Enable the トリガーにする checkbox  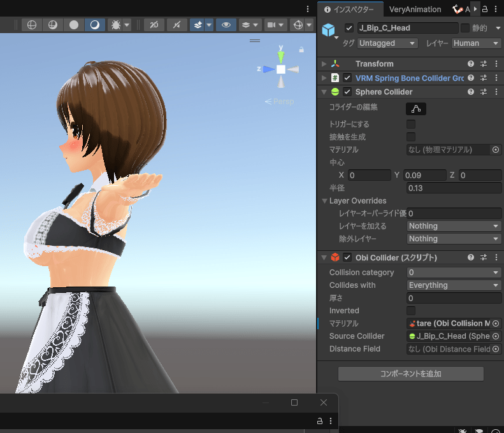(x=411, y=124)
